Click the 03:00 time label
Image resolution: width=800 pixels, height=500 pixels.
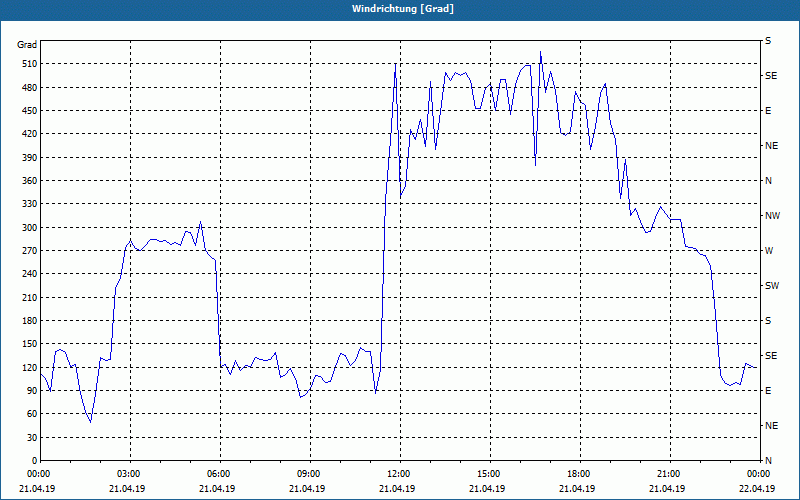point(128,474)
